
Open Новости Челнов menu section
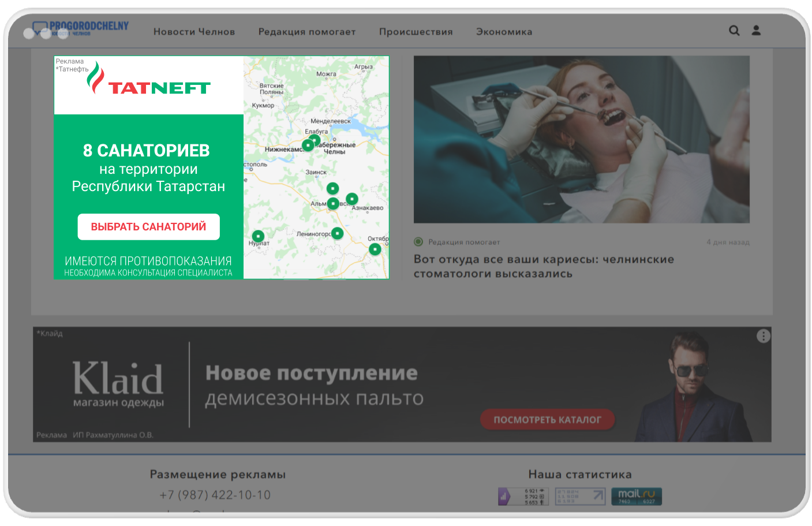tap(194, 32)
